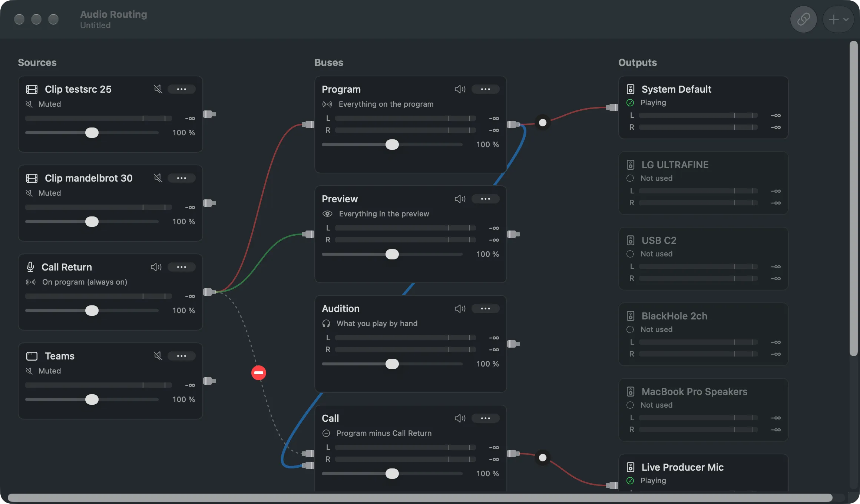Click the Program bus volume slider
The width and height of the screenshot is (860, 504).
[x=392, y=145]
